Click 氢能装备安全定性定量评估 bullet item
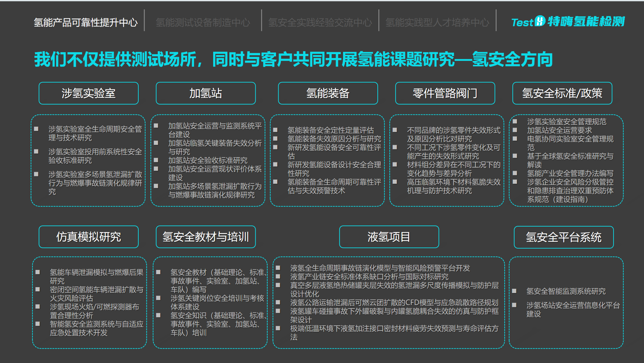 (330, 130)
